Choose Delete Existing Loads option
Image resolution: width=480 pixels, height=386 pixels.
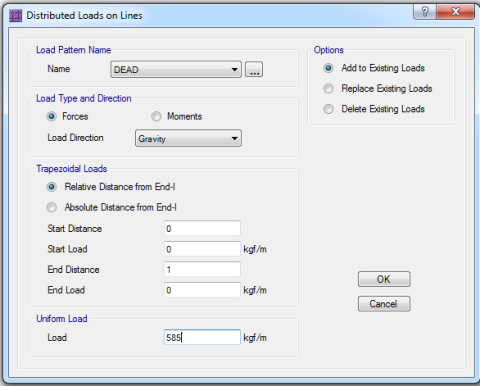(x=328, y=109)
